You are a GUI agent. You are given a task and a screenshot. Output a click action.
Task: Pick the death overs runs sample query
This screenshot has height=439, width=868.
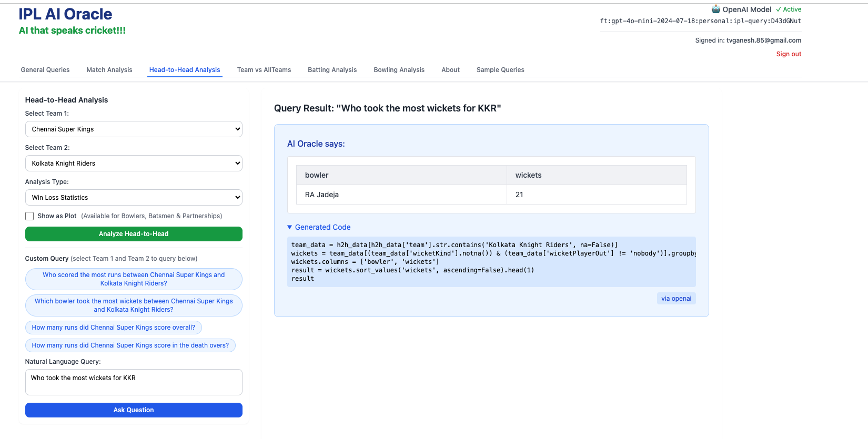[130, 345]
